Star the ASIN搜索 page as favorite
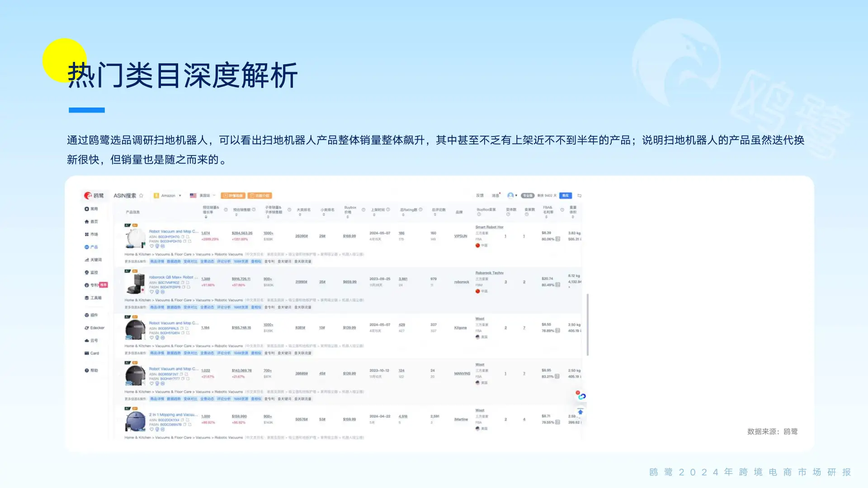This screenshot has height=488, width=868. [142, 196]
